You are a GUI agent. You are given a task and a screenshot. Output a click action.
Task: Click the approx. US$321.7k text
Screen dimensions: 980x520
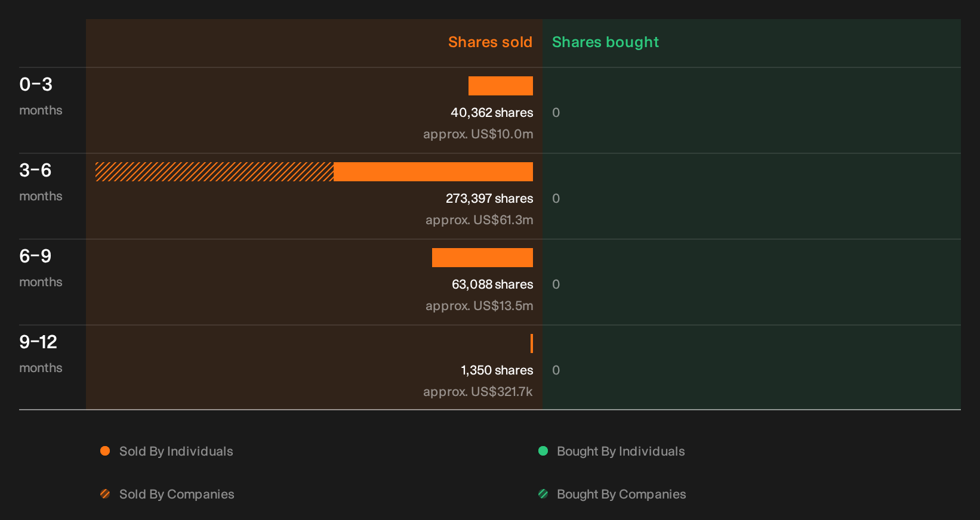(x=478, y=392)
